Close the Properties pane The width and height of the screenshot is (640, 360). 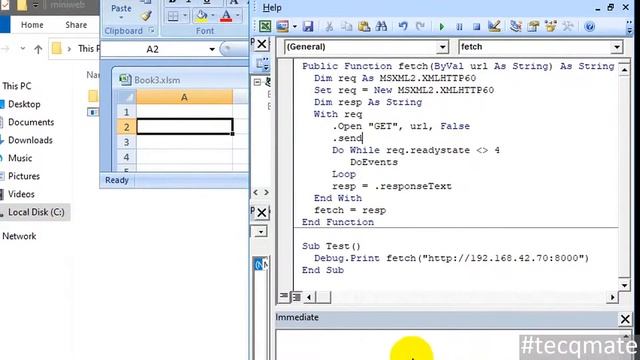point(262,212)
